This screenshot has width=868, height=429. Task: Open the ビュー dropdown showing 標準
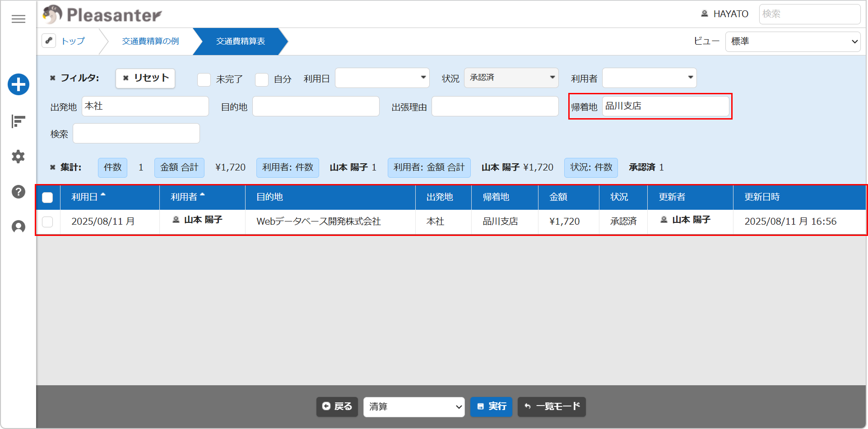(x=793, y=42)
